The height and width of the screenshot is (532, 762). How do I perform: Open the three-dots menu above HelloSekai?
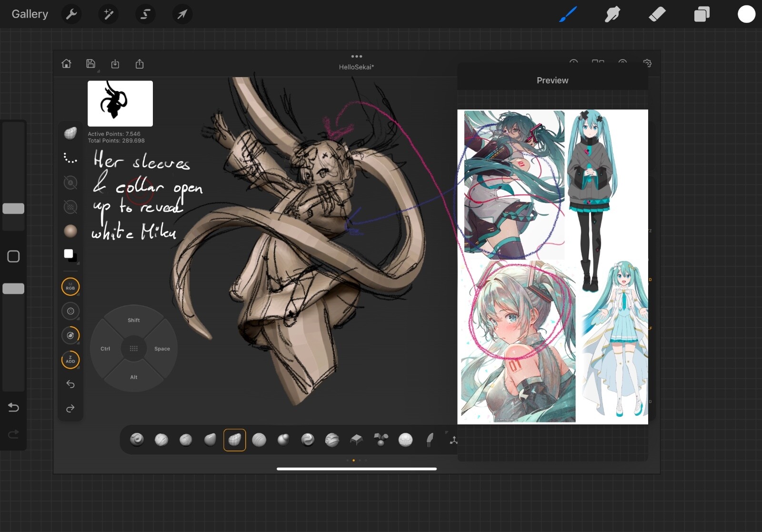coord(356,57)
